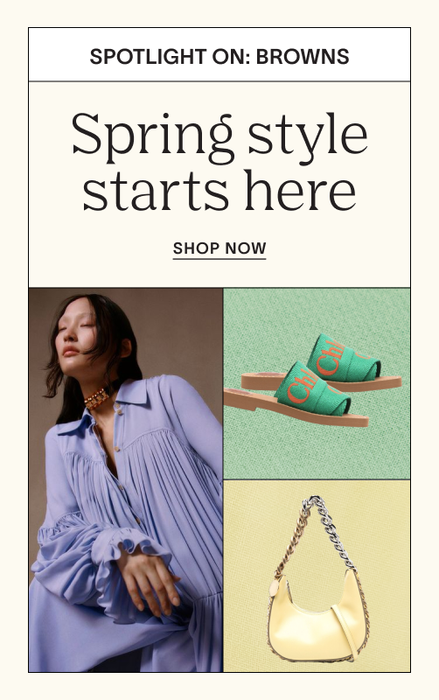Open the yellow shoulder bag image
439x700 pixels.
pos(317,576)
